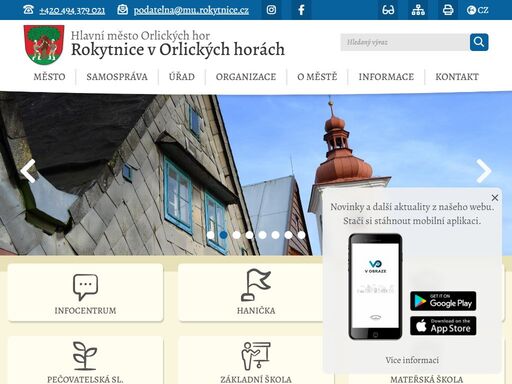Screen dimensions: 512x384
Task: Open the CZ language selector
Action: tap(478, 10)
